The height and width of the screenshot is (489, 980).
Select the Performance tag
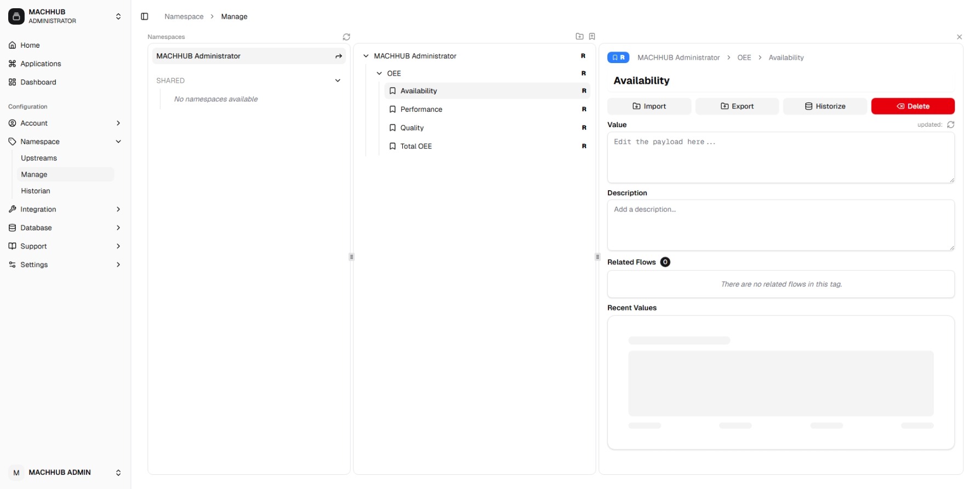(487, 109)
